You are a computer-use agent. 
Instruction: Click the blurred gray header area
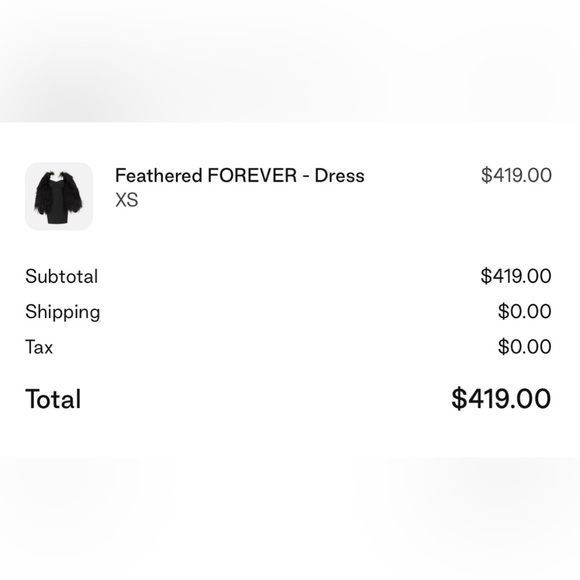[x=290, y=61]
